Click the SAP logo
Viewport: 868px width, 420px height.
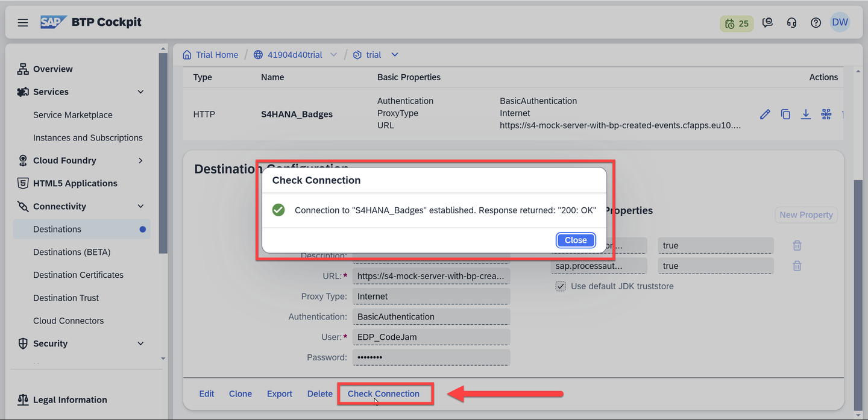pos(53,22)
